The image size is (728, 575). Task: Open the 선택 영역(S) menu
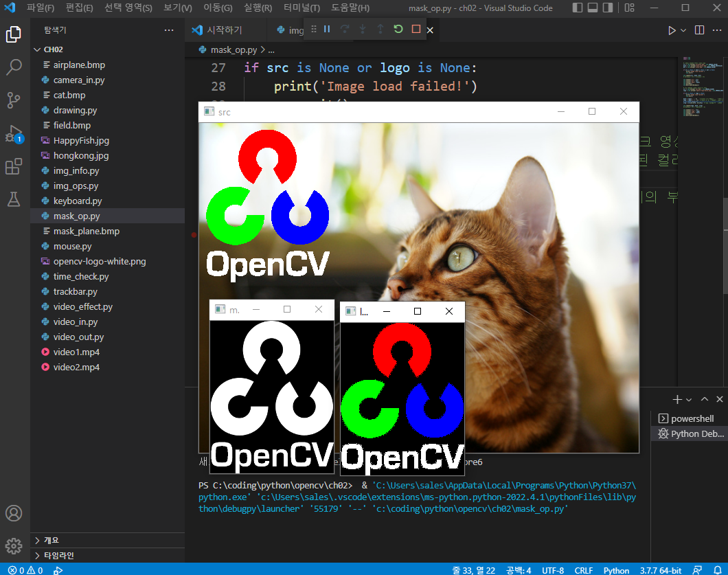click(128, 8)
